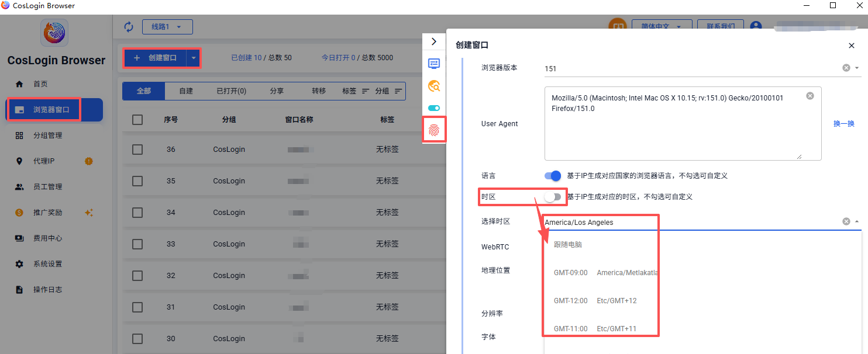Select America/Metlakatla GMT-09:00 option

click(702, 273)
